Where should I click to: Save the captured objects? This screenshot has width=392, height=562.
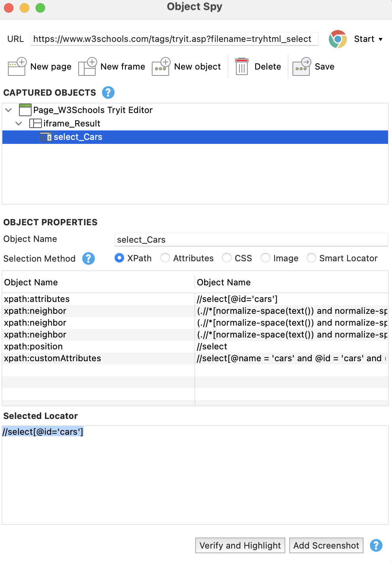pos(301,66)
